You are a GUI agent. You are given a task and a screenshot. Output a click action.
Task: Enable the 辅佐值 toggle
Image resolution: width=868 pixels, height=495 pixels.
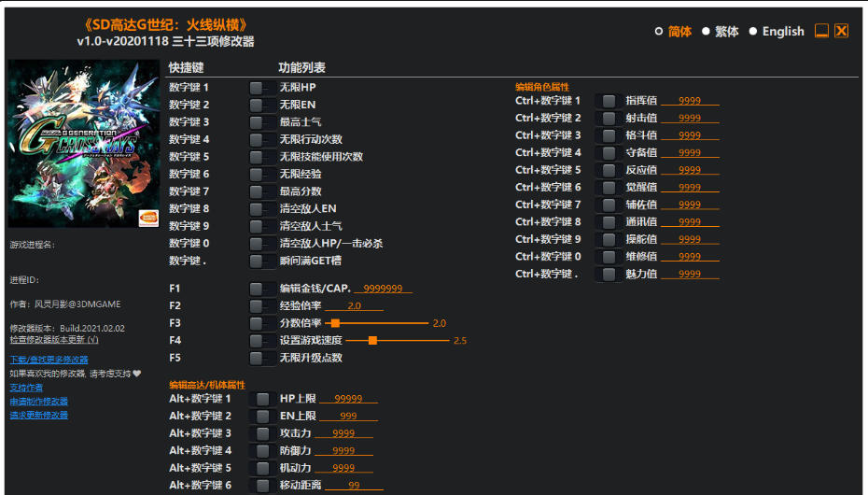pos(608,205)
